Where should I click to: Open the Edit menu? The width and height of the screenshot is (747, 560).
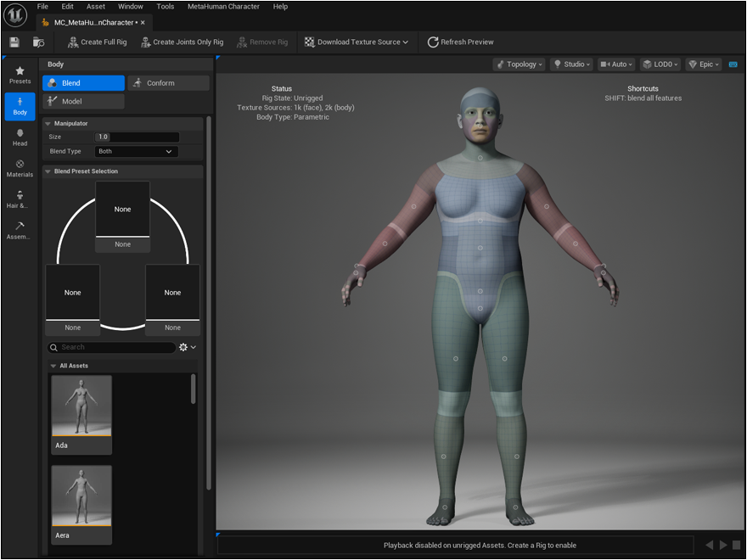point(68,7)
